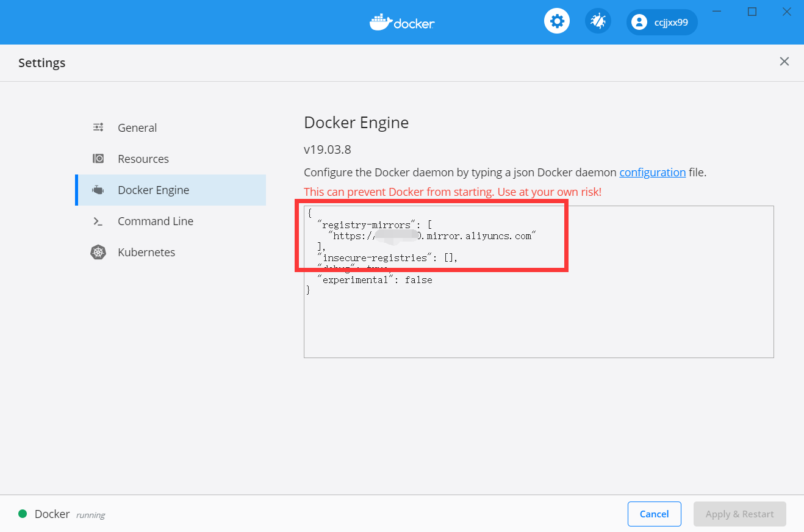804x532 pixels.
Task: Click the Troubleshoot bug icon
Action: [598, 20]
